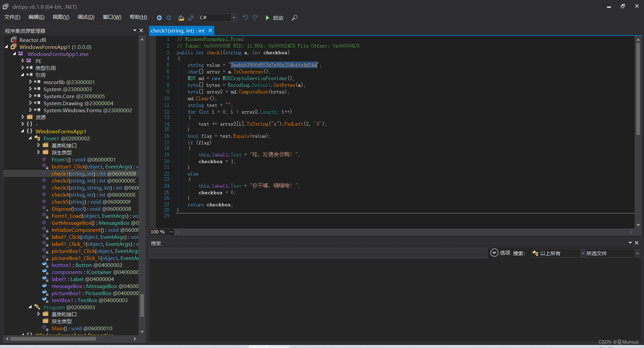Image resolution: width=644 pixels, height=348 pixels.
Task: Click the code editor vertical scrollbar
Action: tap(638, 88)
